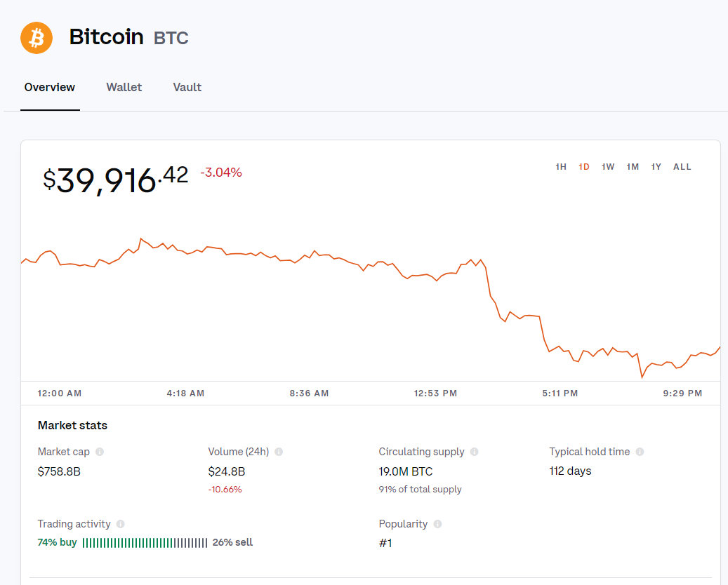Click the Trading activity info icon
Image resolution: width=728 pixels, height=585 pixels.
121,524
